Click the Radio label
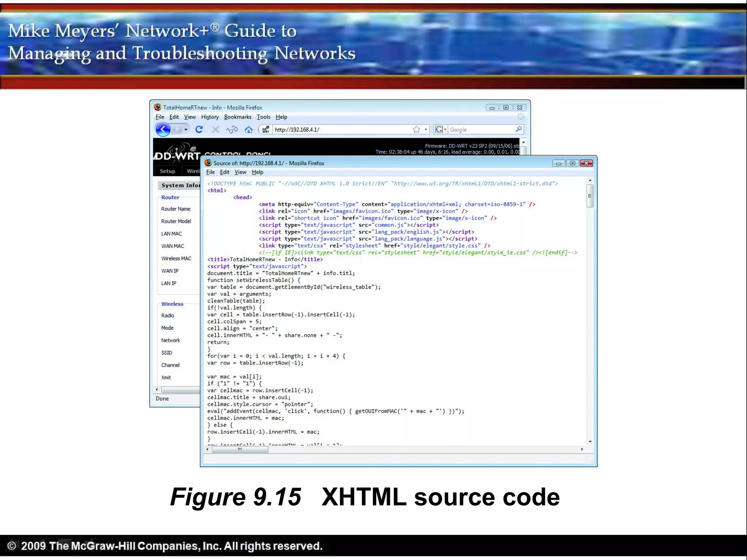Image resolution: width=747 pixels, height=560 pixels. click(167, 315)
